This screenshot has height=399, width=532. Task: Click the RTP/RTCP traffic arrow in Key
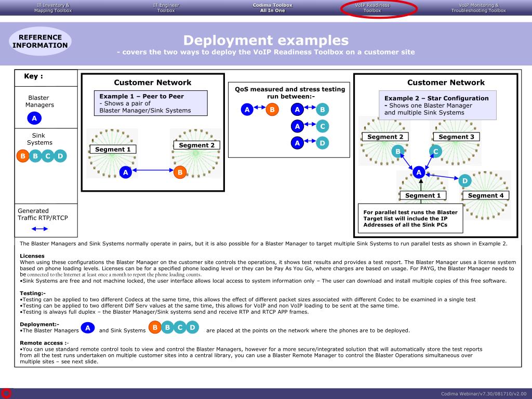pyautogui.click(x=39, y=229)
